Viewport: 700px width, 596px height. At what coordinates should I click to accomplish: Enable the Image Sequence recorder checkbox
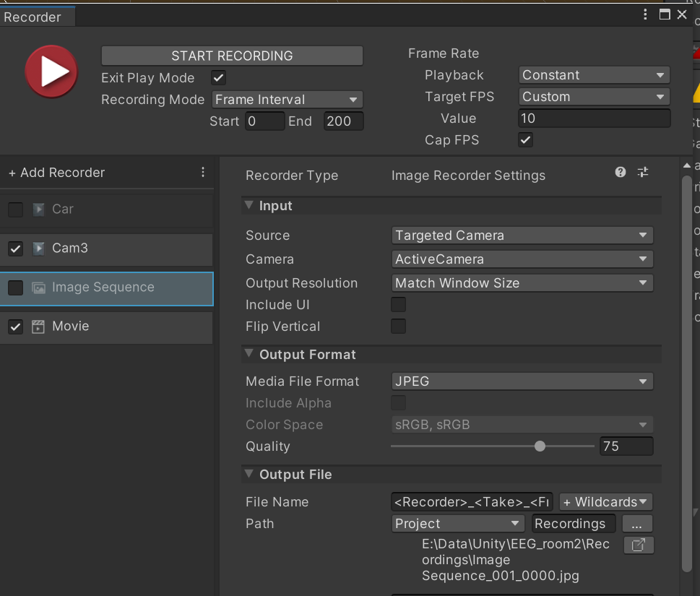[x=16, y=288]
